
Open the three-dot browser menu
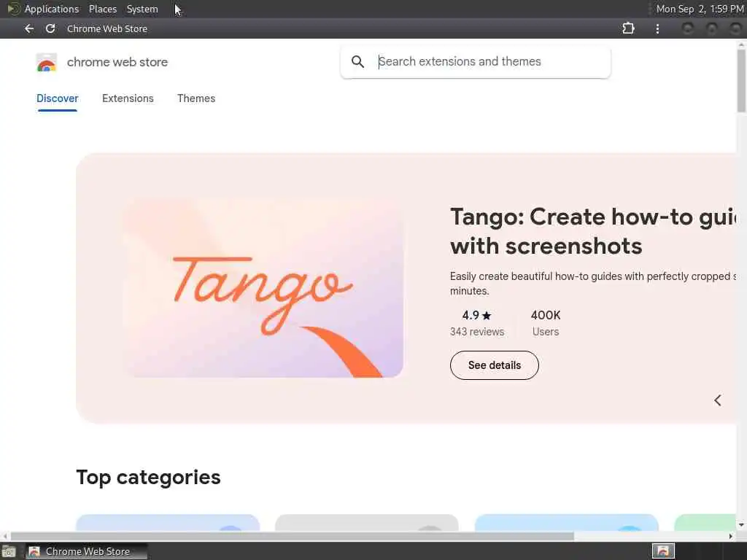pyautogui.click(x=657, y=28)
